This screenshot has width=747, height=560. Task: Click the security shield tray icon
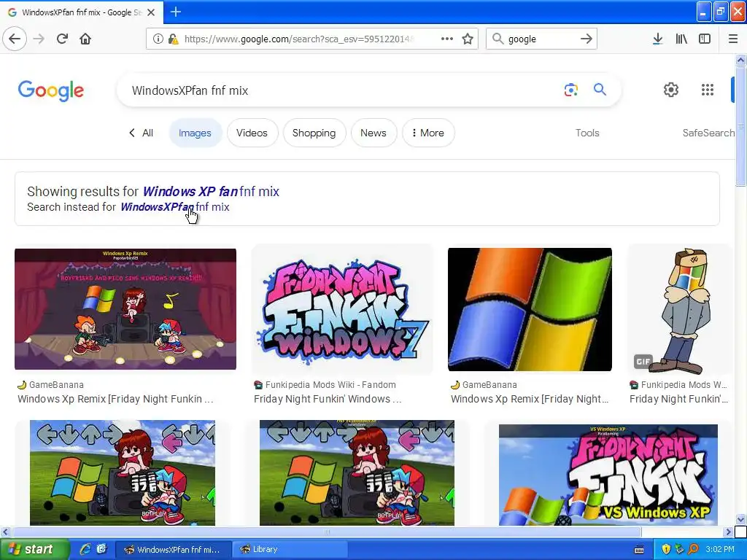(x=666, y=549)
